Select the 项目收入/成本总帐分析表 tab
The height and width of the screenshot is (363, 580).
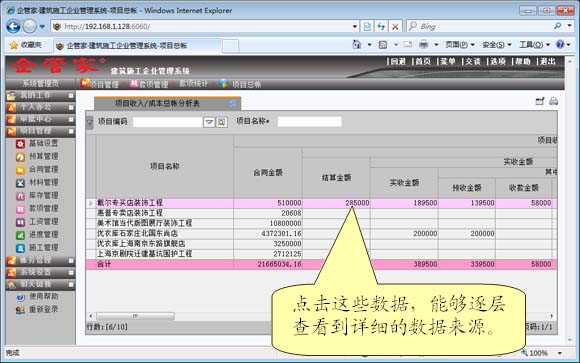167,104
